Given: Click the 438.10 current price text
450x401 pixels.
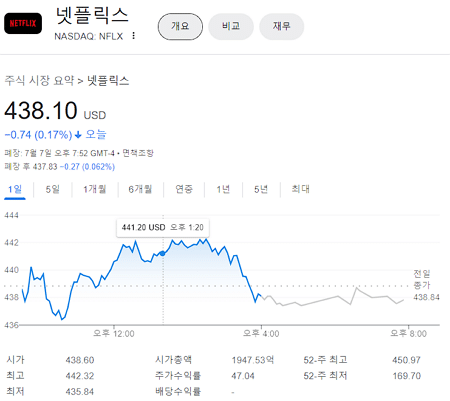Looking at the screenshot, I should (41, 111).
